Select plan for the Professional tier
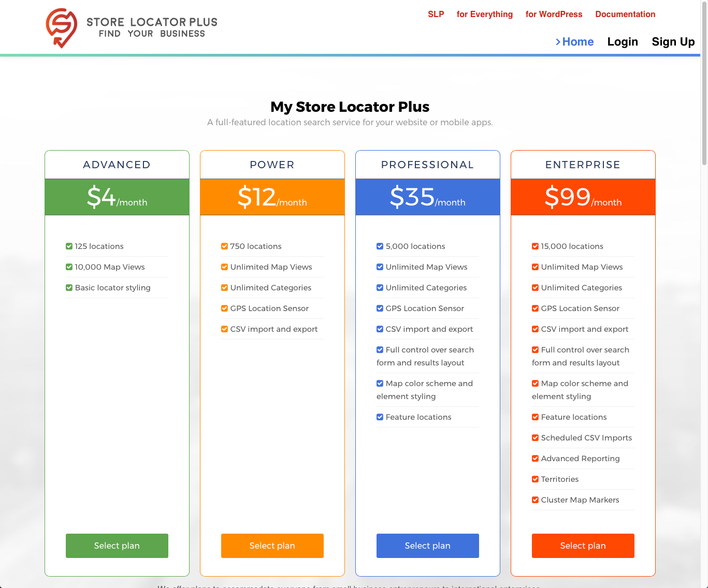The image size is (708, 588). click(427, 546)
